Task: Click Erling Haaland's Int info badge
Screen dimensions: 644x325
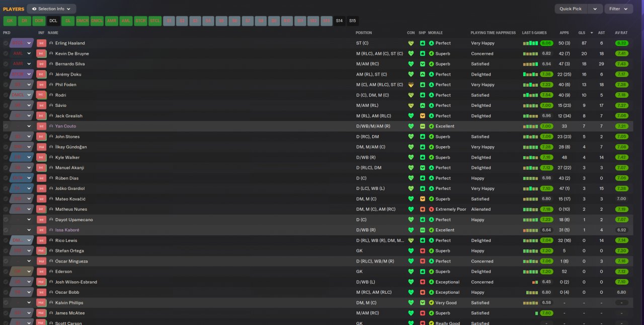Action: coord(41,43)
